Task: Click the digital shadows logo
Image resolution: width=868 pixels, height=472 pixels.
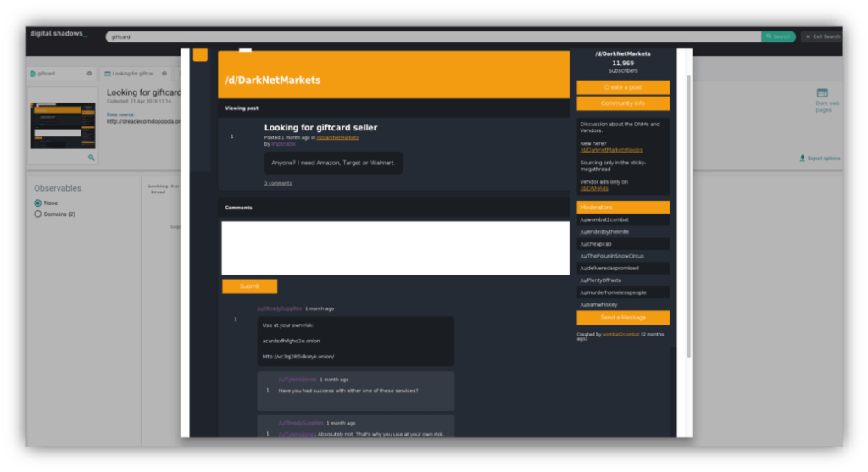Action: click(x=58, y=34)
